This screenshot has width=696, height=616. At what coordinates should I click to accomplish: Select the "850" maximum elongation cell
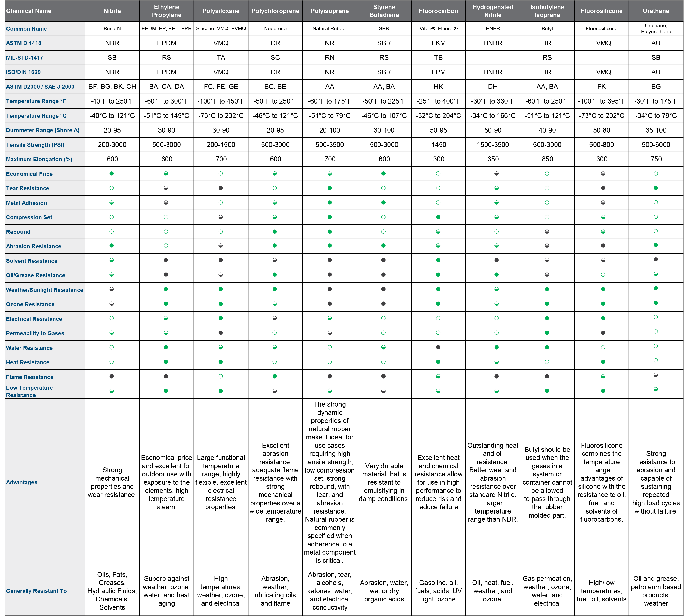point(547,159)
